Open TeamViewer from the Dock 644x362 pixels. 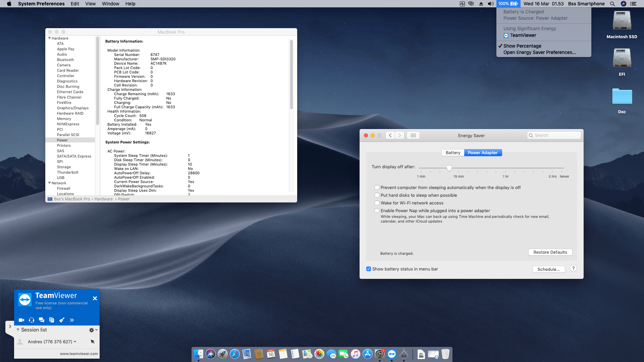tap(392, 354)
